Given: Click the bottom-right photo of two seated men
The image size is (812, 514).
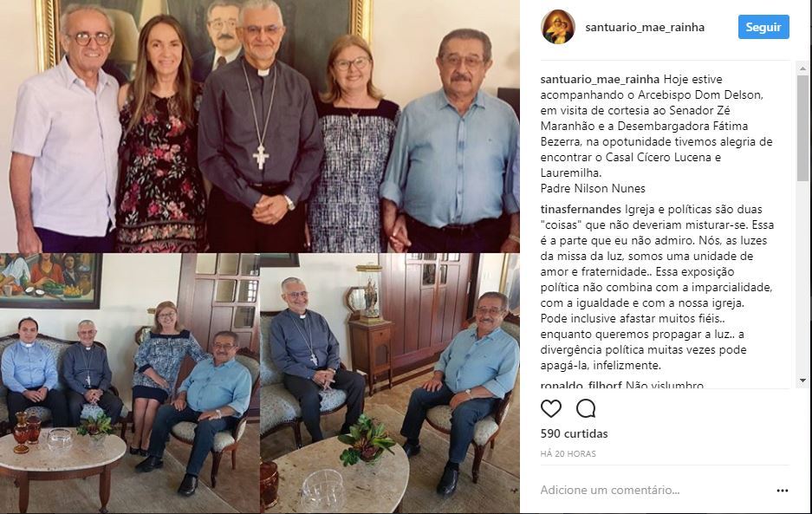Looking at the screenshot, I should tap(390, 383).
